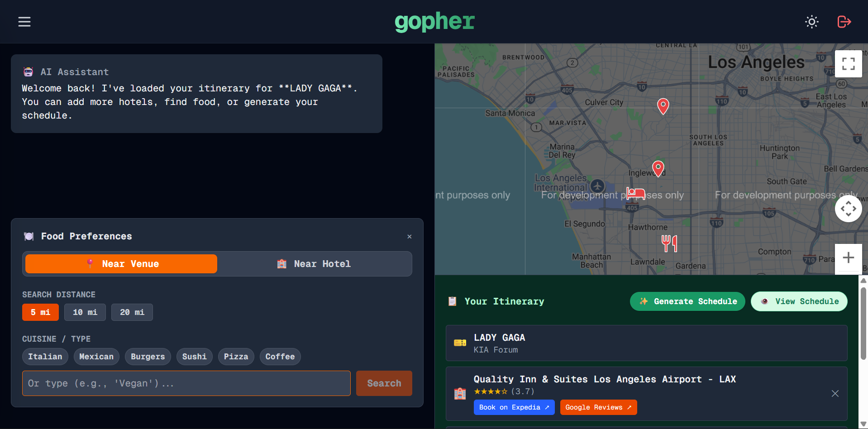Select 10 mi search distance
The width and height of the screenshot is (868, 429).
pos(85,312)
